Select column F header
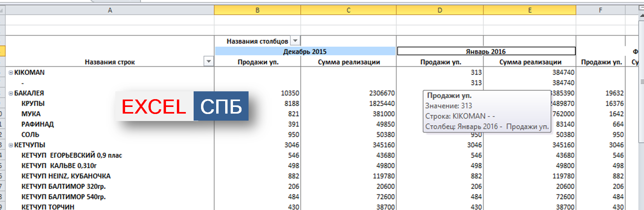The image size is (644, 210). (600, 11)
